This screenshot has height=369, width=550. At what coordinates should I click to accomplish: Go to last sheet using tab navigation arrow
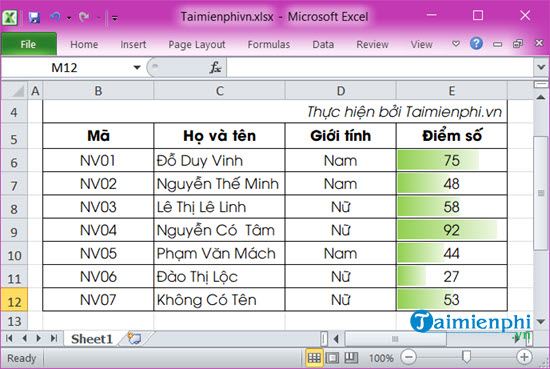click(53, 338)
